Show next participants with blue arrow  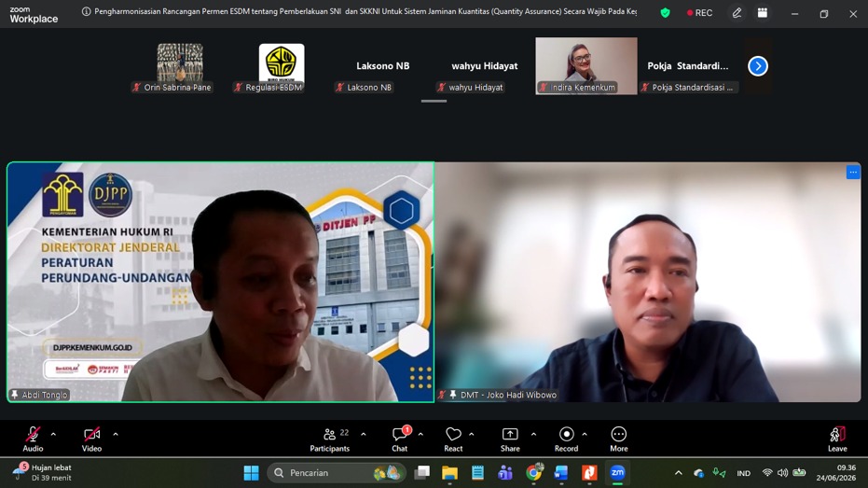(x=758, y=66)
